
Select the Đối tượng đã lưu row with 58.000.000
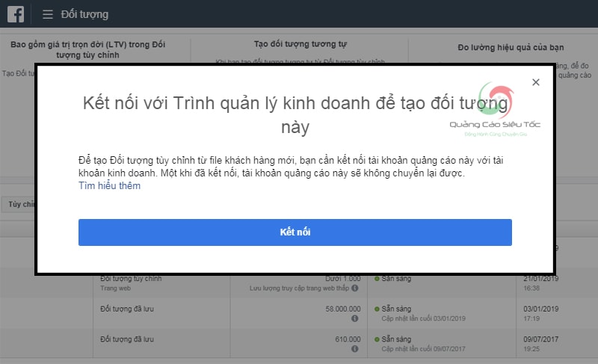(x=299, y=313)
